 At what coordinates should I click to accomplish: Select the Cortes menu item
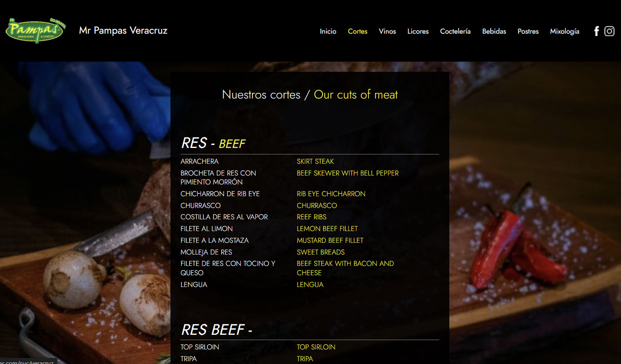(358, 31)
